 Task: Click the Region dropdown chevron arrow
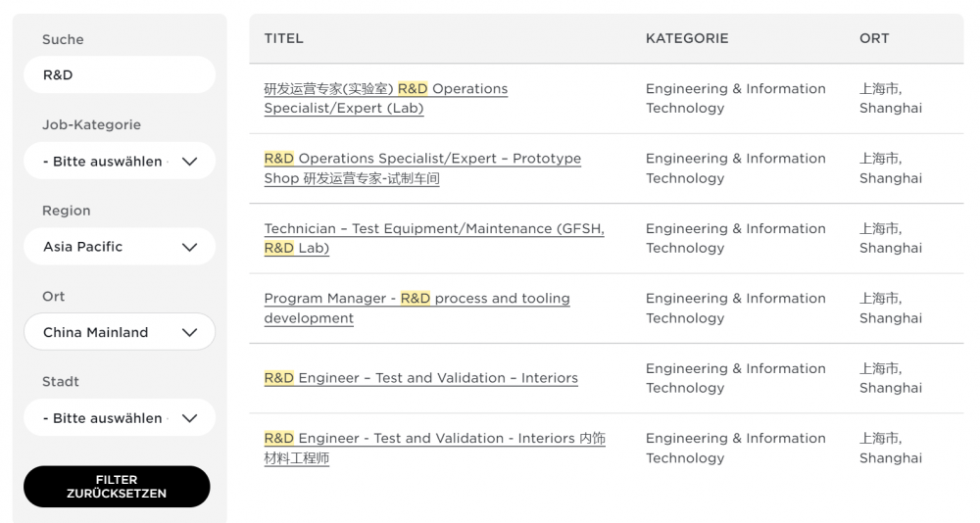click(190, 247)
